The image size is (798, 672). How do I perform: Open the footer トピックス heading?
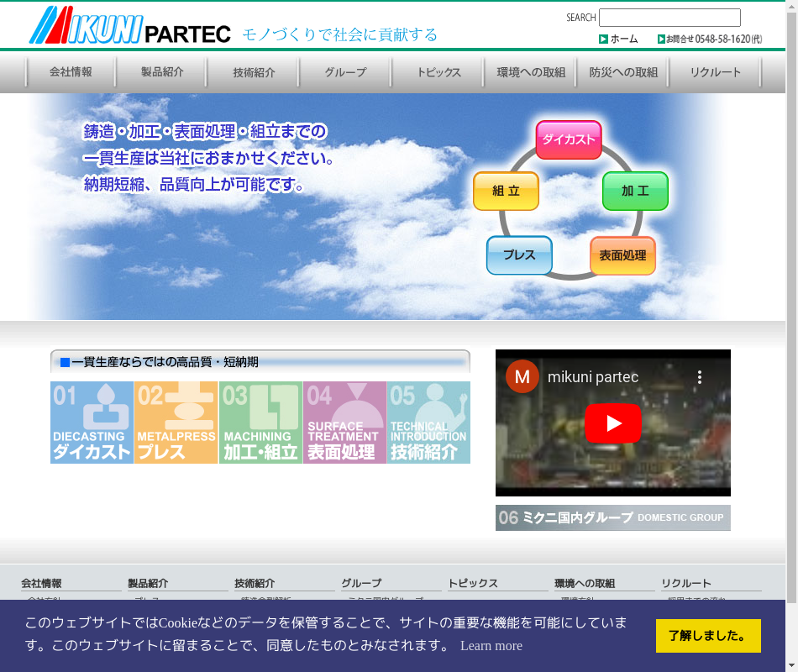(473, 584)
